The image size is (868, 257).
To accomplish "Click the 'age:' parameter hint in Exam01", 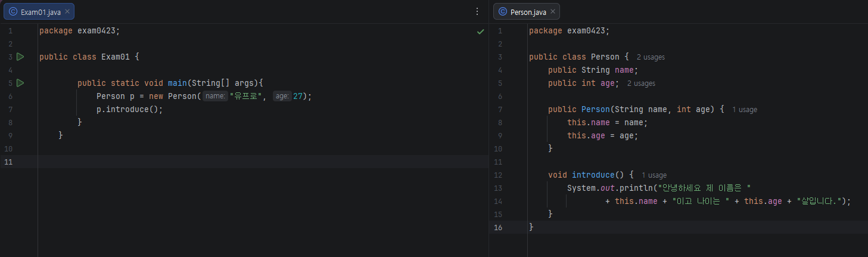I will pyautogui.click(x=282, y=96).
